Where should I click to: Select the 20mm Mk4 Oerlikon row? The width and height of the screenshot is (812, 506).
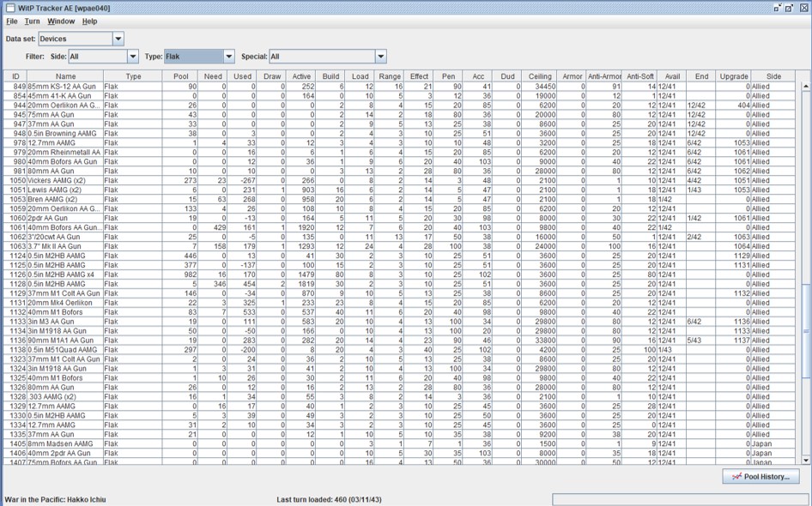pyautogui.click(x=399, y=303)
